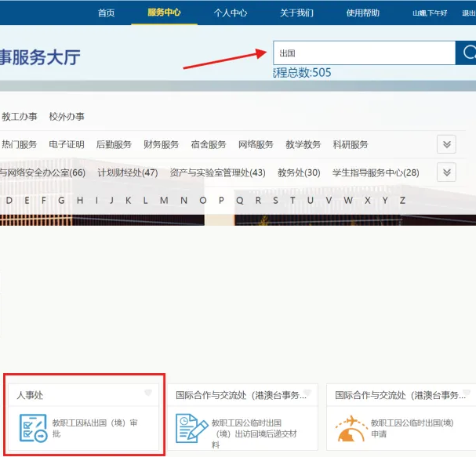The width and height of the screenshot is (476, 457).
Task: Open the 服务中心 tab
Action: (164, 13)
